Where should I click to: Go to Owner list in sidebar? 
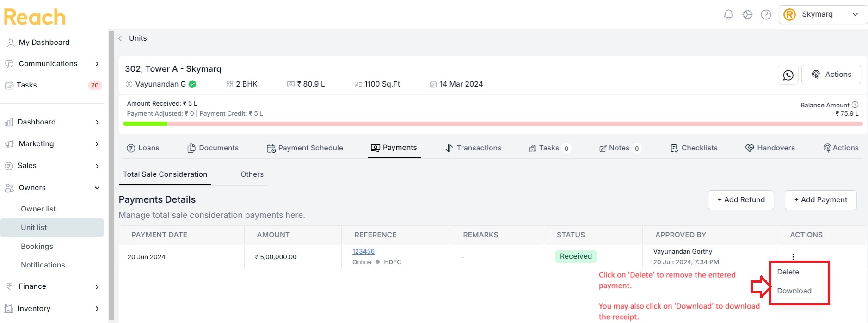click(38, 209)
